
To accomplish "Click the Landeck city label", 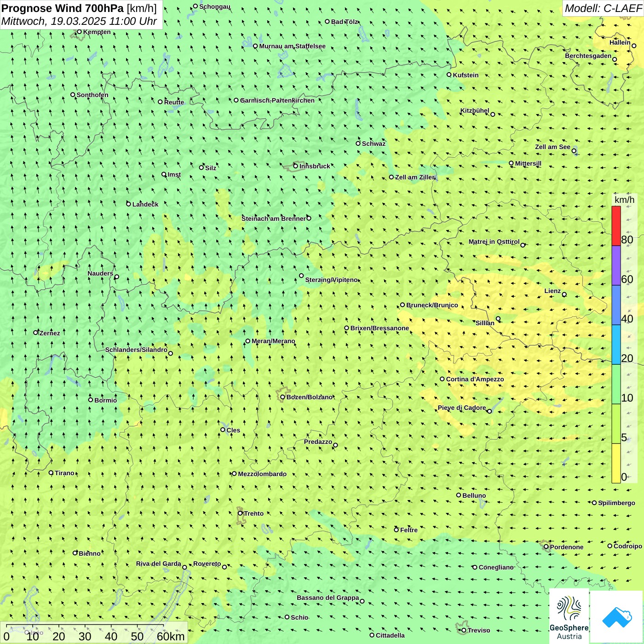I will (x=145, y=204).
